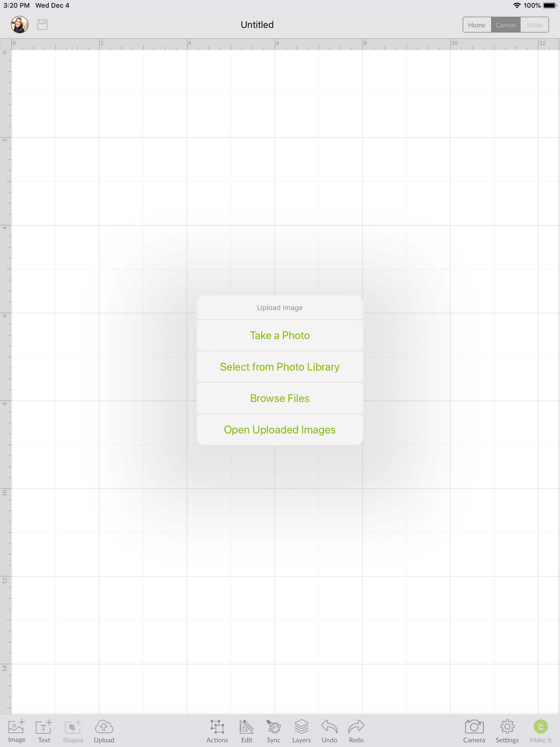Click Open Uploaded Images option

[280, 429]
